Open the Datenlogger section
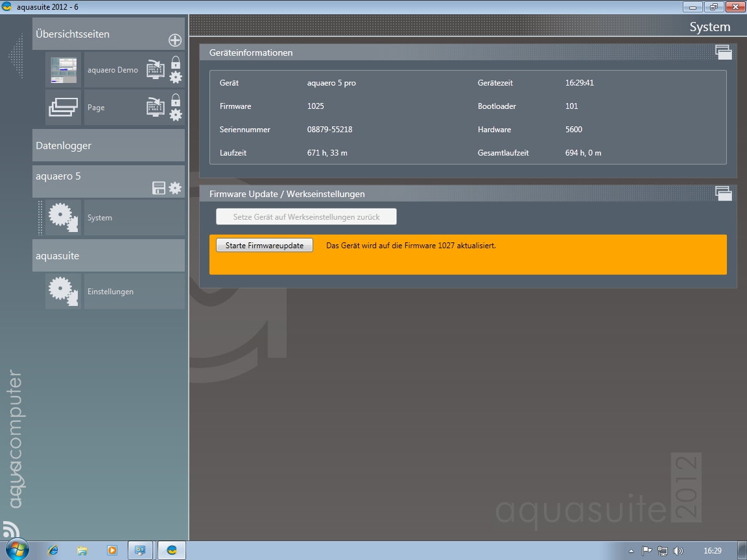747x560 pixels. pyautogui.click(x=109, y=145)
